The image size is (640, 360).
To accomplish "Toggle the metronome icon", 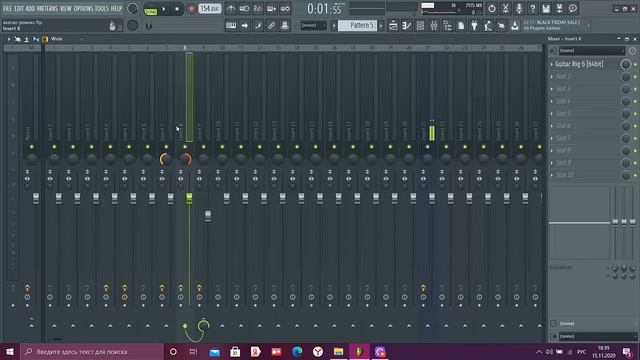I will (x=231, y=9).
